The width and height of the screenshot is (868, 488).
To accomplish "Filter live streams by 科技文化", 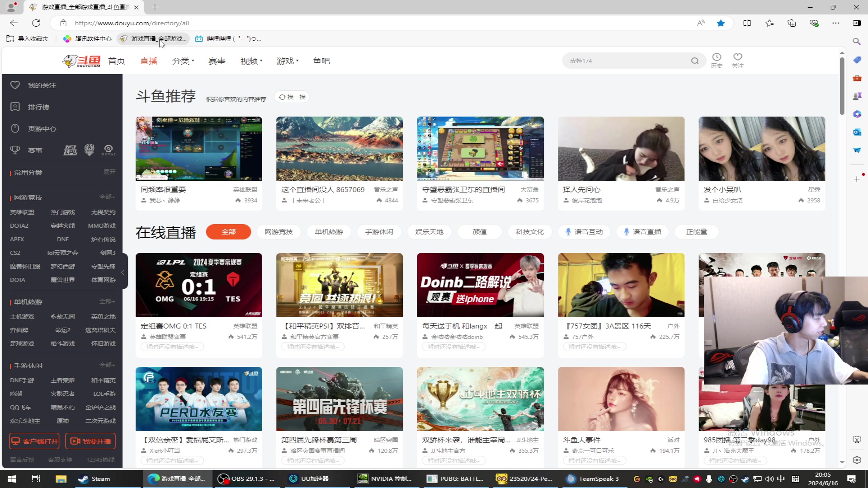I will (x=530, y=232).
